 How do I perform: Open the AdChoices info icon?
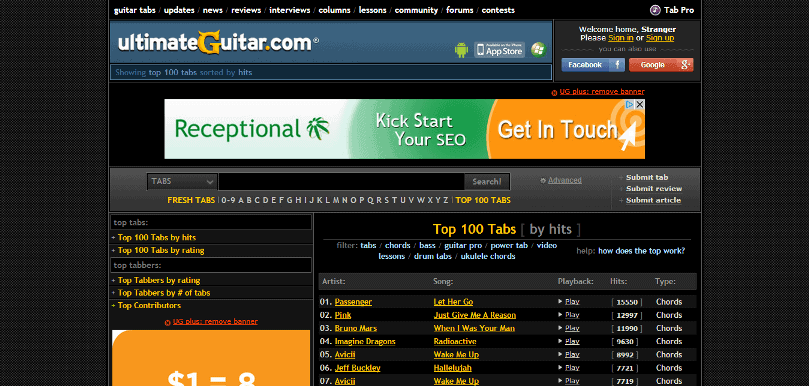point(629,104)
